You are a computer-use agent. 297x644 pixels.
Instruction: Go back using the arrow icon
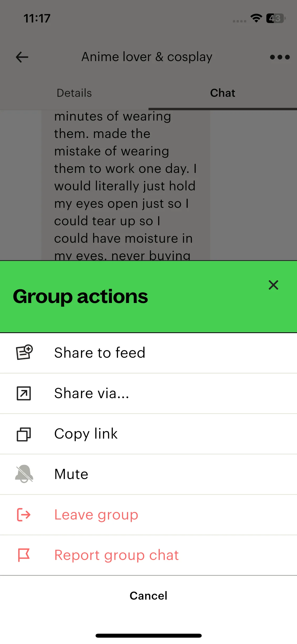tap(22, 57)
